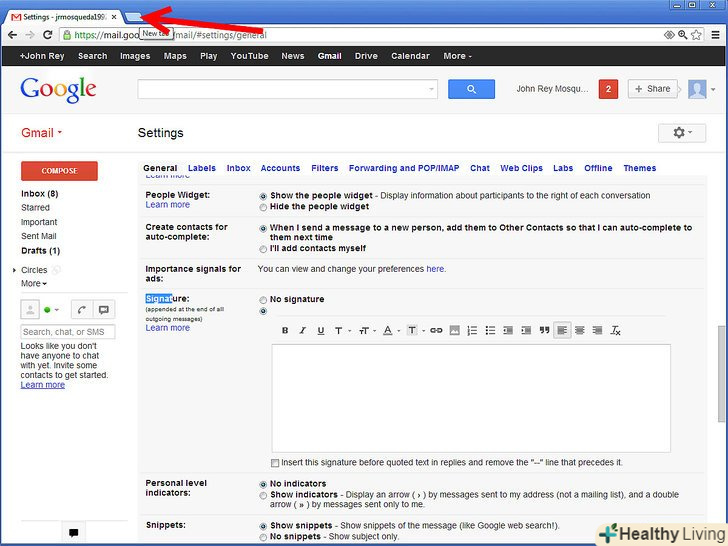728x546 pixels.
Task: Select I'll add contacts myself
Action: pyautogui.click(x=263, y=249)
